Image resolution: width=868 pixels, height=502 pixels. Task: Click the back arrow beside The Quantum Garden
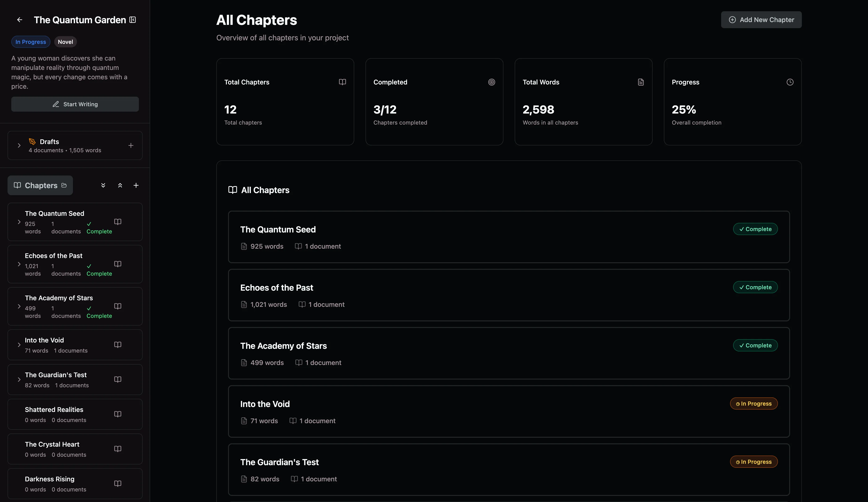20,20
